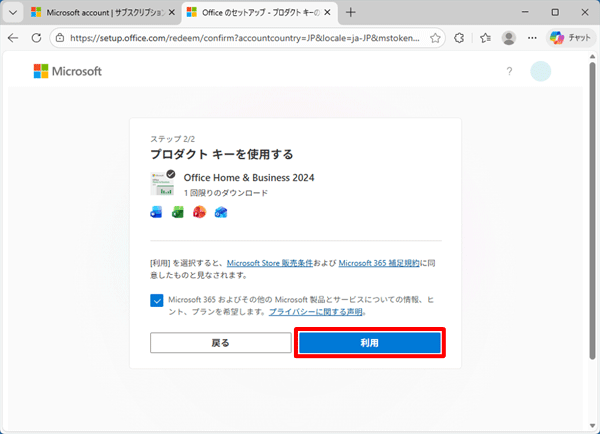Image resolution: width=600 pixels, height=434 pixels.
Task: Go back using the browser back arrow
Action: tap(14, 38)
